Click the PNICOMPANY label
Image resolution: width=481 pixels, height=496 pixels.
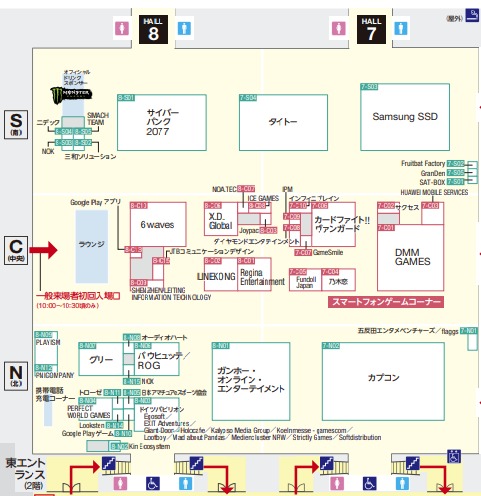point(55,375)
